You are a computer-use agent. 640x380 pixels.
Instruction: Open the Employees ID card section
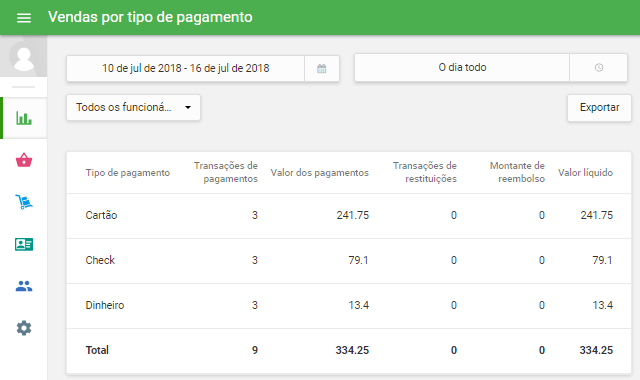click(x=24, y=244)
